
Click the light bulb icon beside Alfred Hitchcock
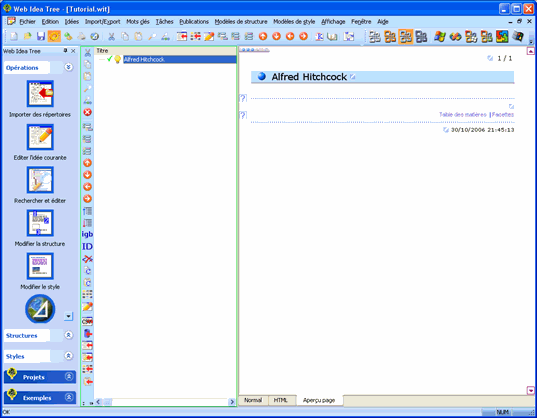point(117,59)
